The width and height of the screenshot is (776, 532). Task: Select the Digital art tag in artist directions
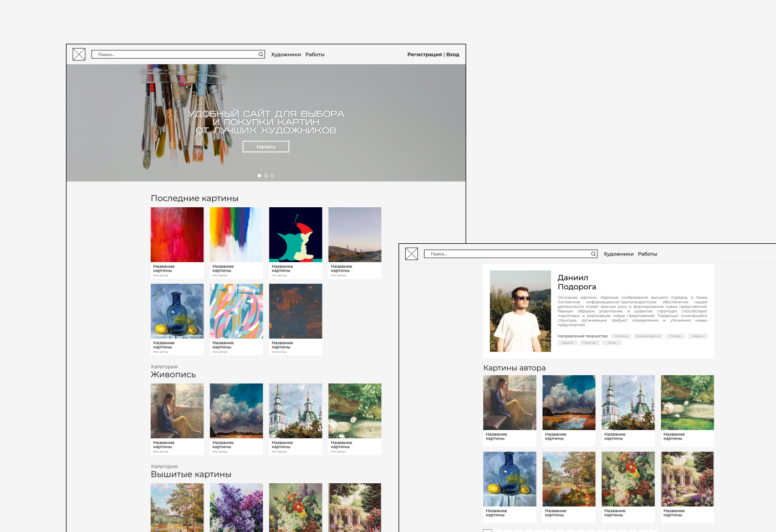point(568,342)
